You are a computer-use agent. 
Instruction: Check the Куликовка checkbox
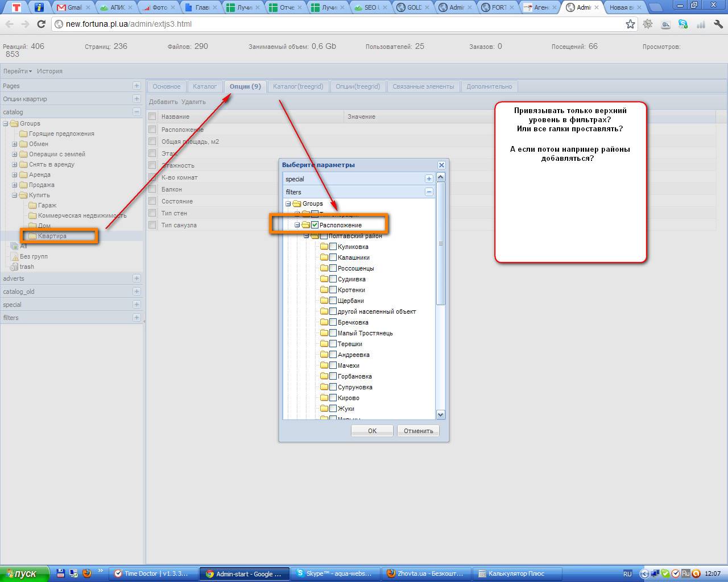point(333,247)
